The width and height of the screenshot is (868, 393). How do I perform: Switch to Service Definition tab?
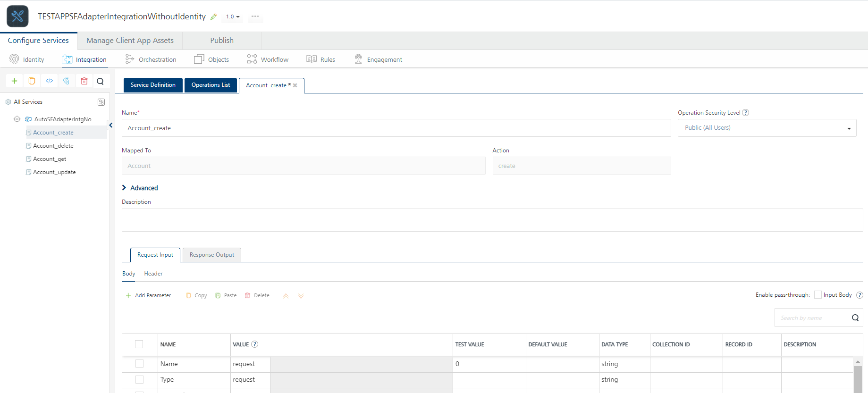(153, 85)
